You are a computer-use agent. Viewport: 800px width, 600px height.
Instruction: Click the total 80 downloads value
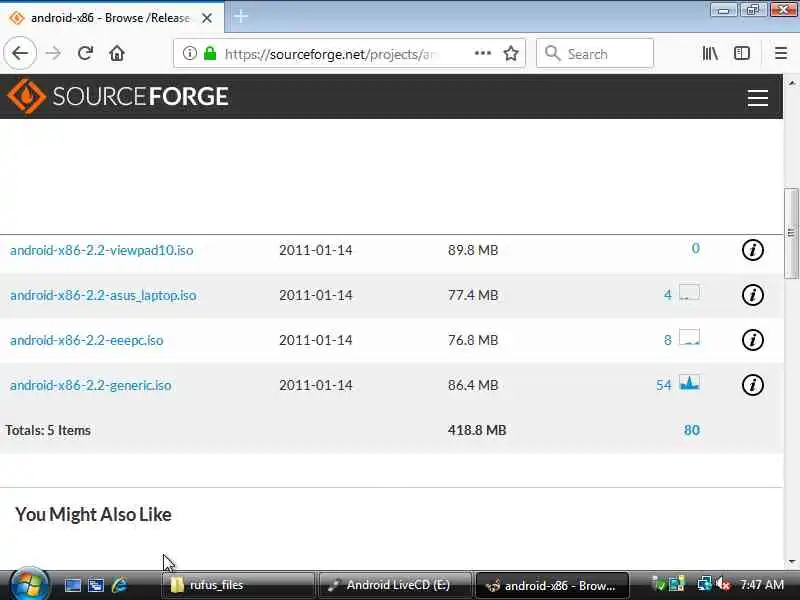click(x=691, y=430)
